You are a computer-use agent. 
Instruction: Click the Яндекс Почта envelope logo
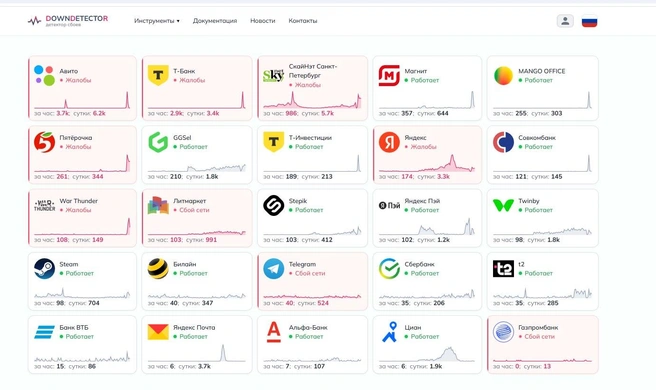(x=158, y=332)
